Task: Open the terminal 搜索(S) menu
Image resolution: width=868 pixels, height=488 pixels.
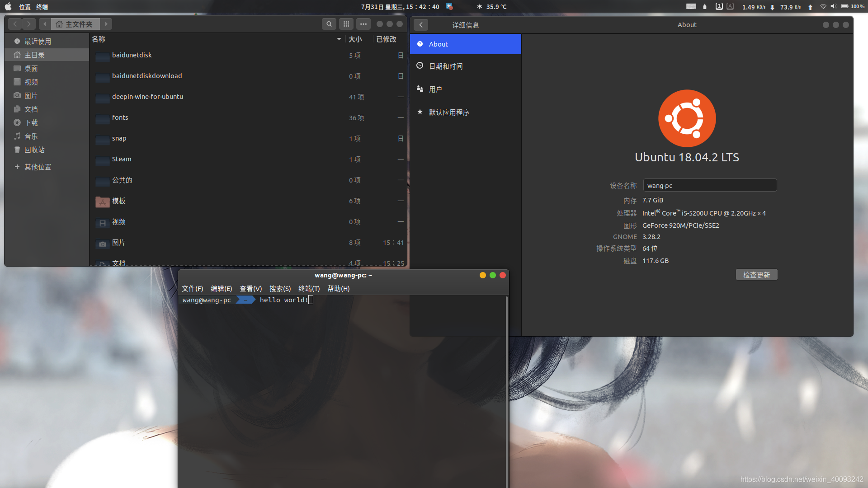Action: (x=280, y=289)
